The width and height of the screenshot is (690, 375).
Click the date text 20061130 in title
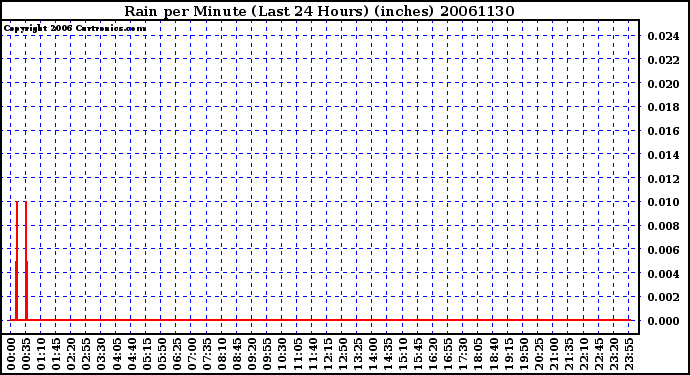(x=477, y=11)
